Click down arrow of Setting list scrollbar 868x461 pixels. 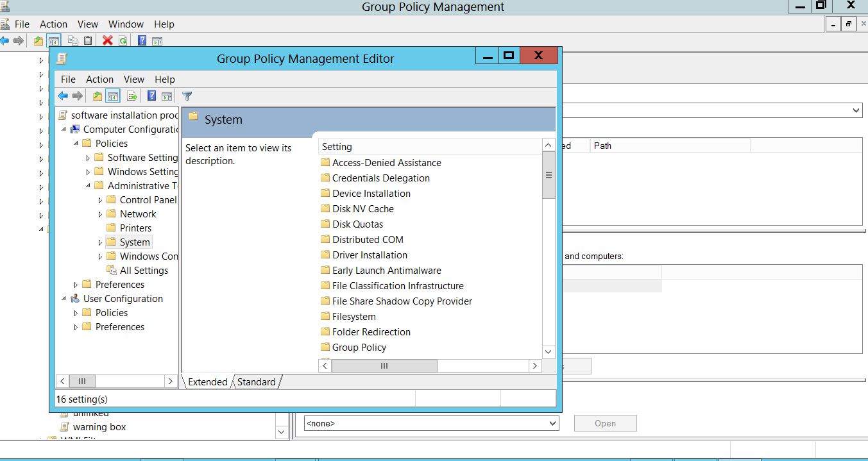click(x=549, y=351)
